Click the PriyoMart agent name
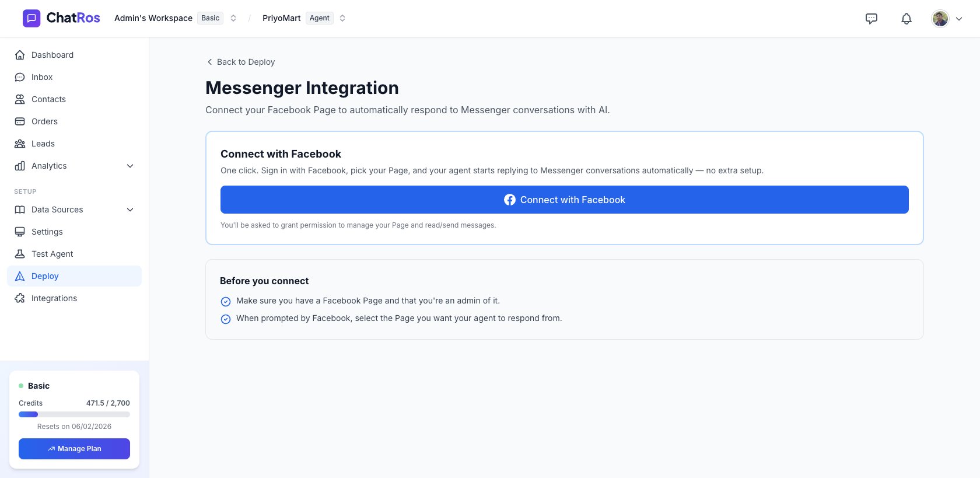This screenshot has height=478, width=980. pyautogui.click(x=282, y=18)
